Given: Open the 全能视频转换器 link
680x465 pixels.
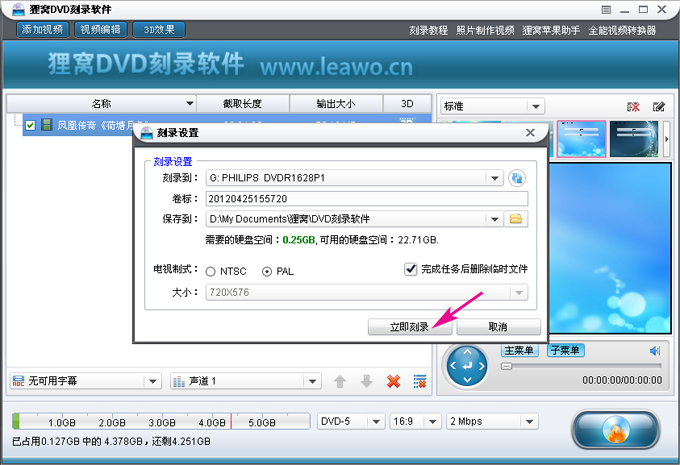Looking at the screenshot, I should [x=622, y=30].
